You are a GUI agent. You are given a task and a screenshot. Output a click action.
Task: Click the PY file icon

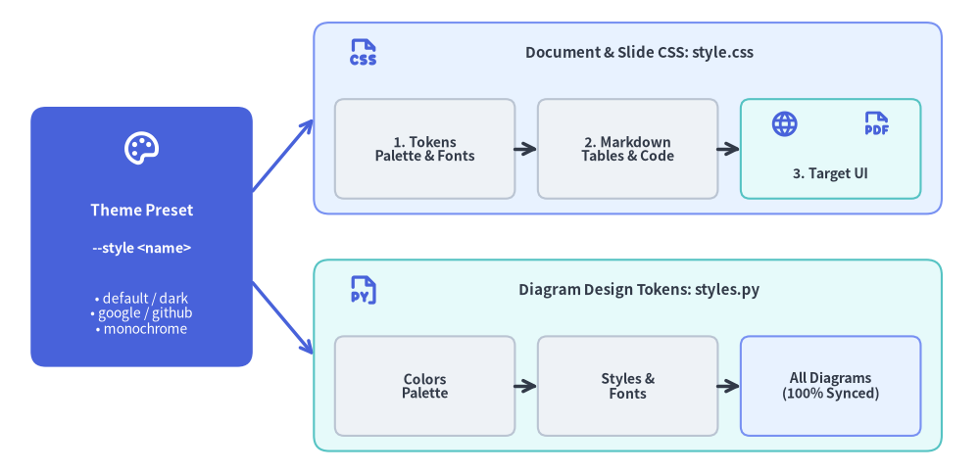point(364,290)
